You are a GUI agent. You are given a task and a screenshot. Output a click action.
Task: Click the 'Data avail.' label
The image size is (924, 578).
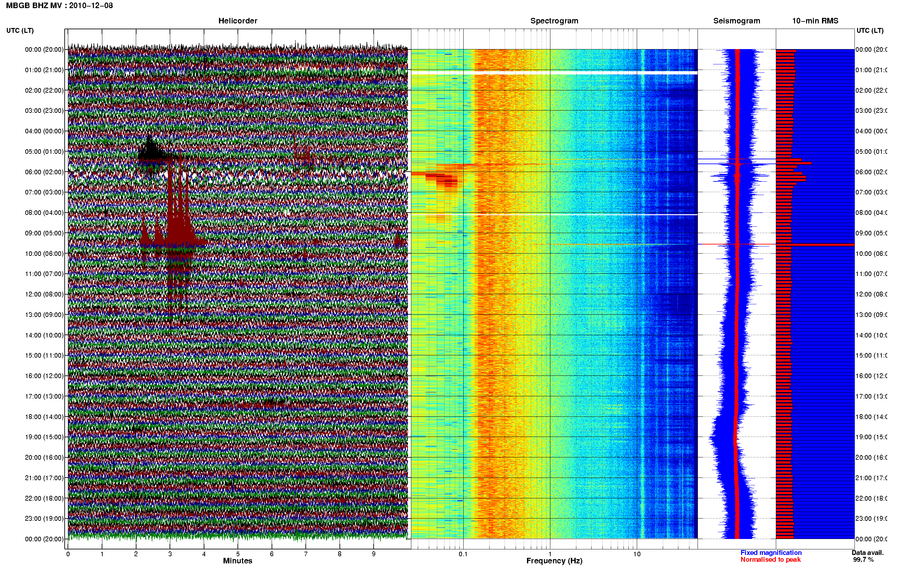pos(867,552)
